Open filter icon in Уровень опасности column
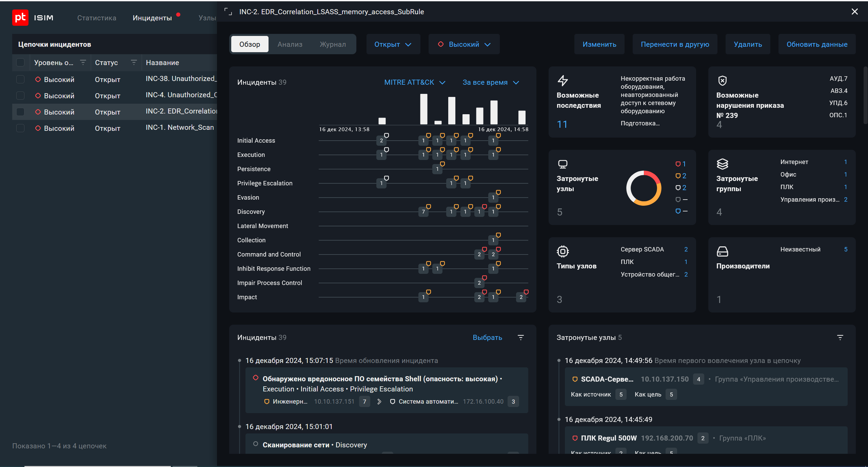868x467 pixels. (83, 62)
